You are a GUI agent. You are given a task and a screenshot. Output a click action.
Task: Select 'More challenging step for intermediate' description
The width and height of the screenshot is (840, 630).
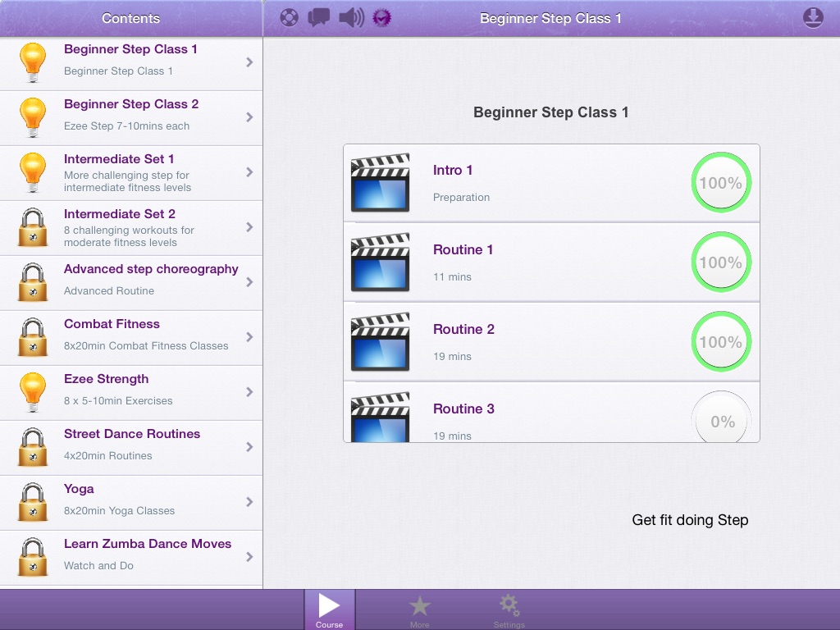pyautogui.click(x=127, y=181)
